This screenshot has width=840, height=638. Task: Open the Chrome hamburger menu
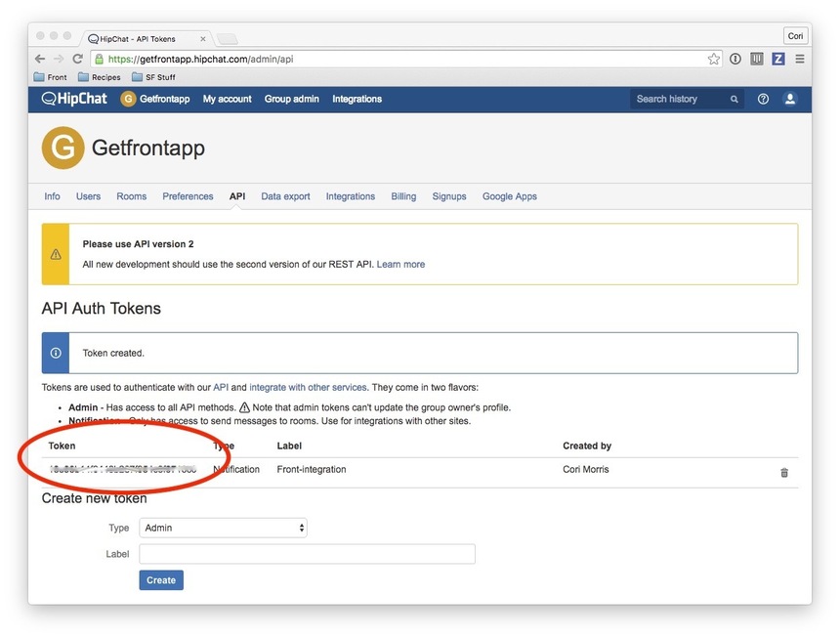click(x=800, y=59)
